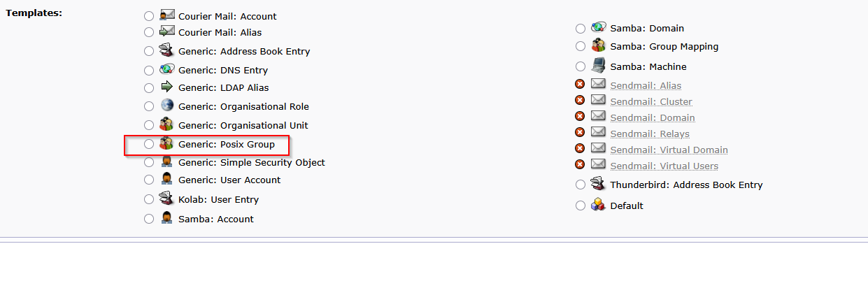This screenshot has height=281, width=868.
Task: Pick the Generic: Organisational Unit radio button
Action: [x=148, y=126]
